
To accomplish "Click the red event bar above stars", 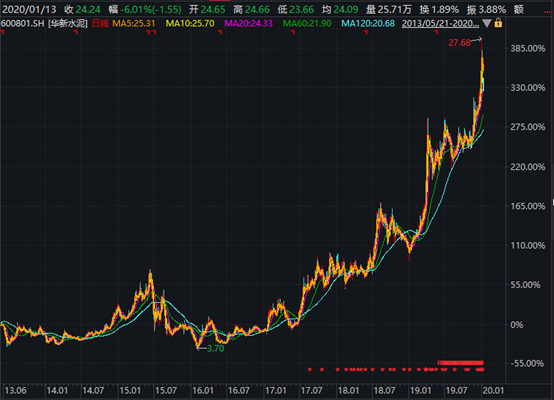I will pyautogui.click(x=460, y=363).
